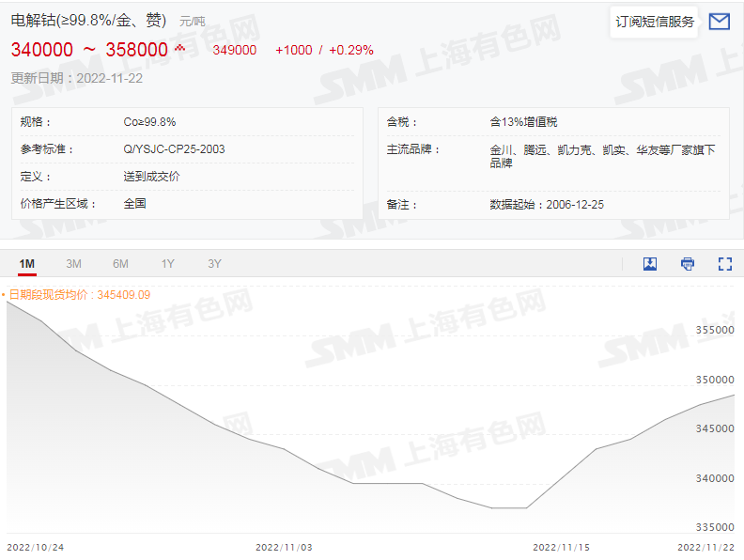The image size is (744, 560).
Task: Show the 6M price history
Action: [x=120, y=264]
